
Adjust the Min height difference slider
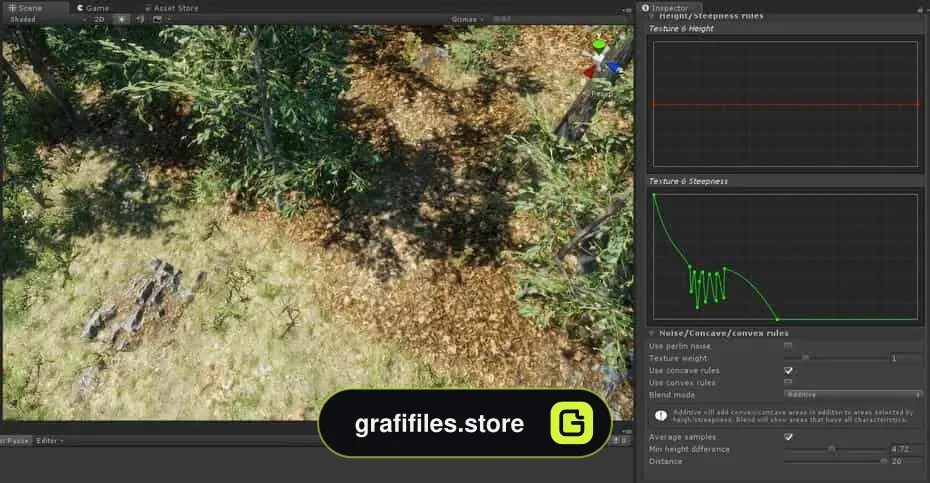[835, 449]
